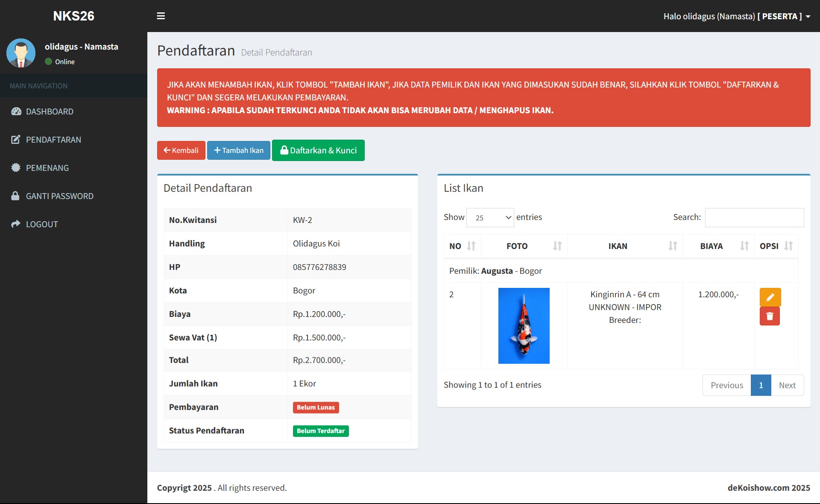Click the green Daftarkan & Kunci button

click(318, 150)
